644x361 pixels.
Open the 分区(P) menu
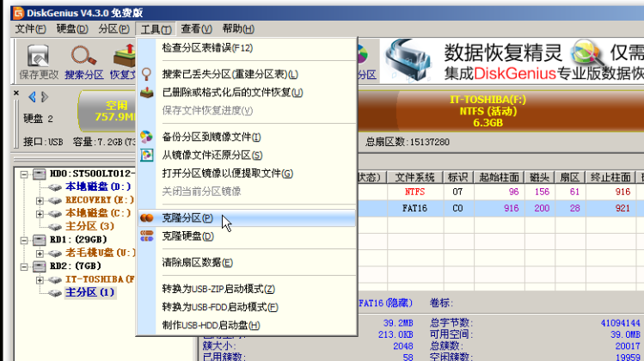click(113, 29)
